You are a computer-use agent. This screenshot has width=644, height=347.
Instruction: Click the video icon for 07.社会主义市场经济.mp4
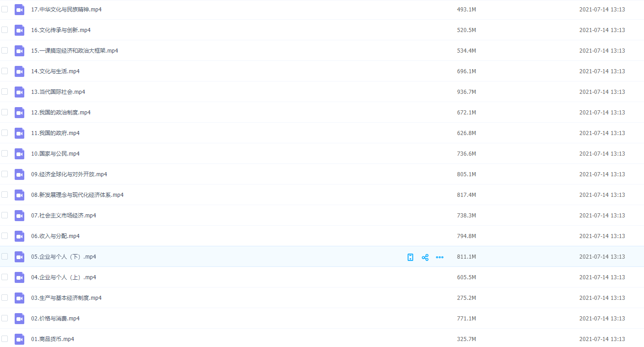click(x=19, y=216)
